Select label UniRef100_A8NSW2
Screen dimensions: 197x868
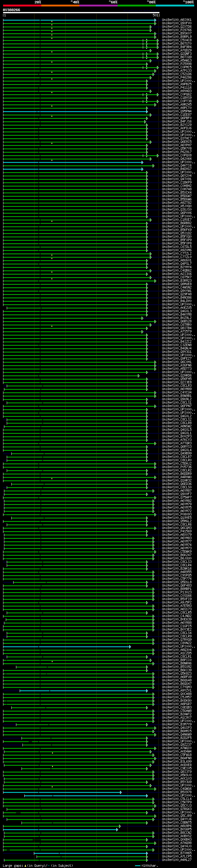point(176,426)
